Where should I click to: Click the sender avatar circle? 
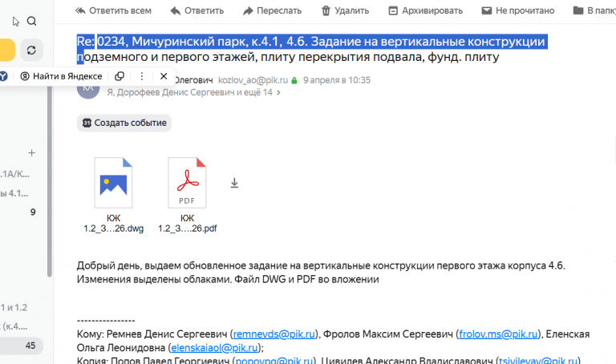(88, 91)
